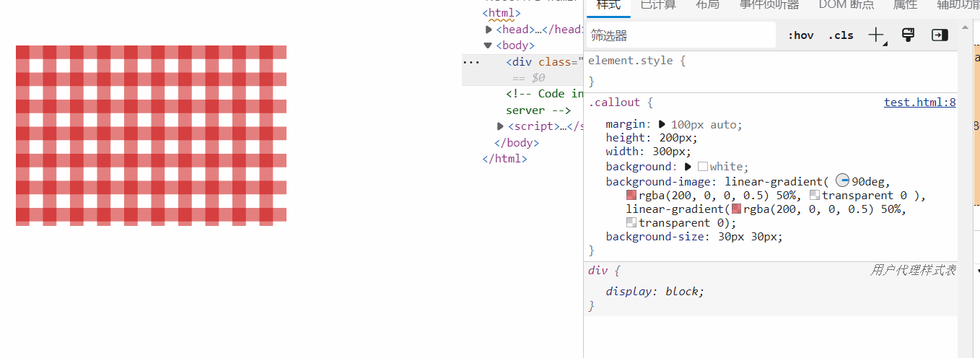This screenshot has height=358, width=980.
Task: Select the closing /body tag row
Action: pyautogui.click(x=517, y=142)
